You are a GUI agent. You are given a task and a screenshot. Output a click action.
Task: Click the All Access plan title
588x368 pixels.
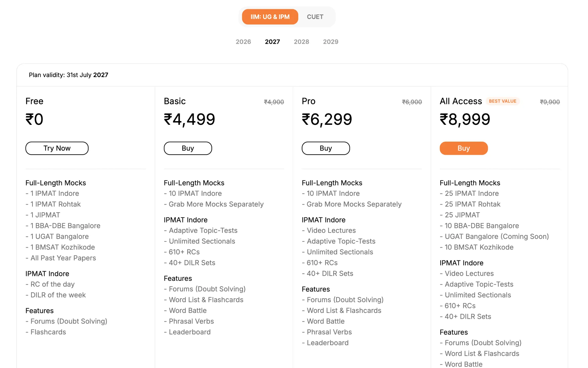click(461, 101)
